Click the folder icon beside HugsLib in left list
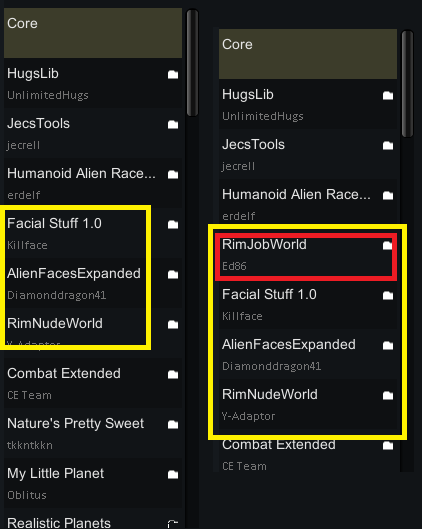 (x=173, y=75)
